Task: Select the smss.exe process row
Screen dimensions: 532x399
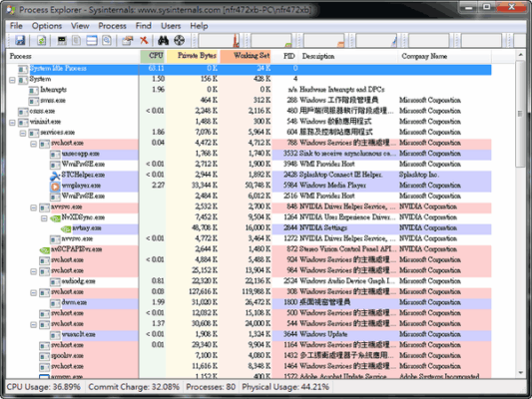Action: (x=249, y=101)
